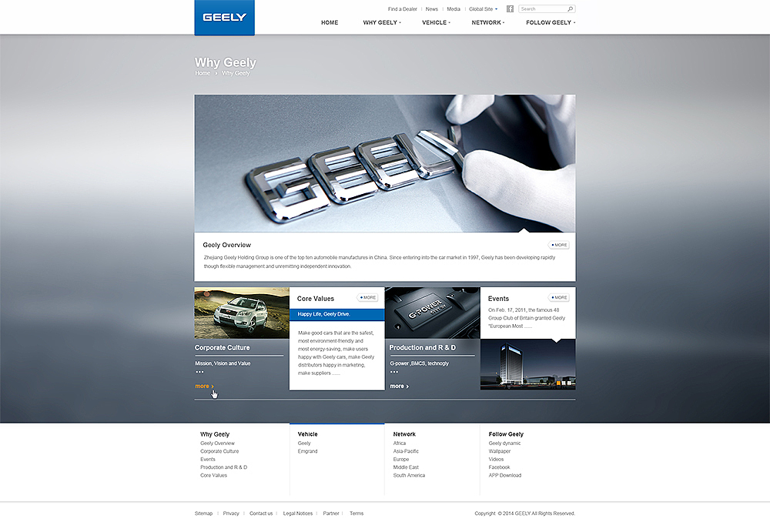
Task: Click Production and R & D heading
Action: tap(422, 347)
